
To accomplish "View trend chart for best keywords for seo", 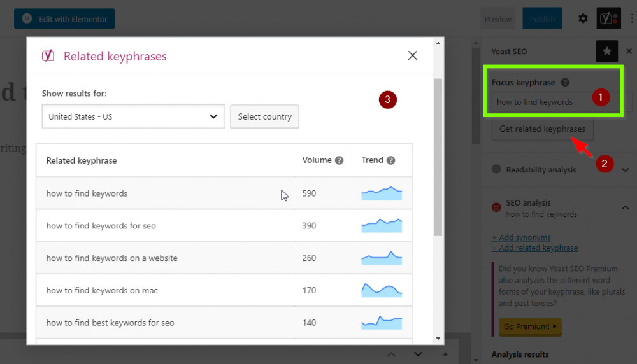I will [382, 322].
